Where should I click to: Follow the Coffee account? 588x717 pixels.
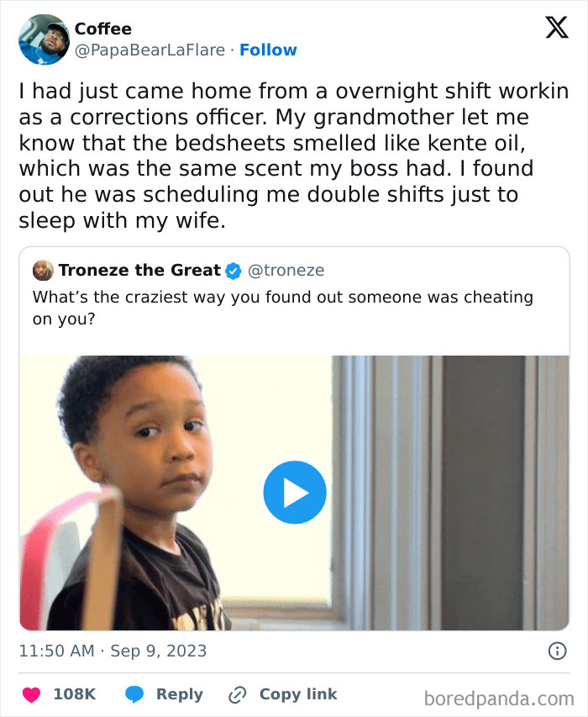268,50
